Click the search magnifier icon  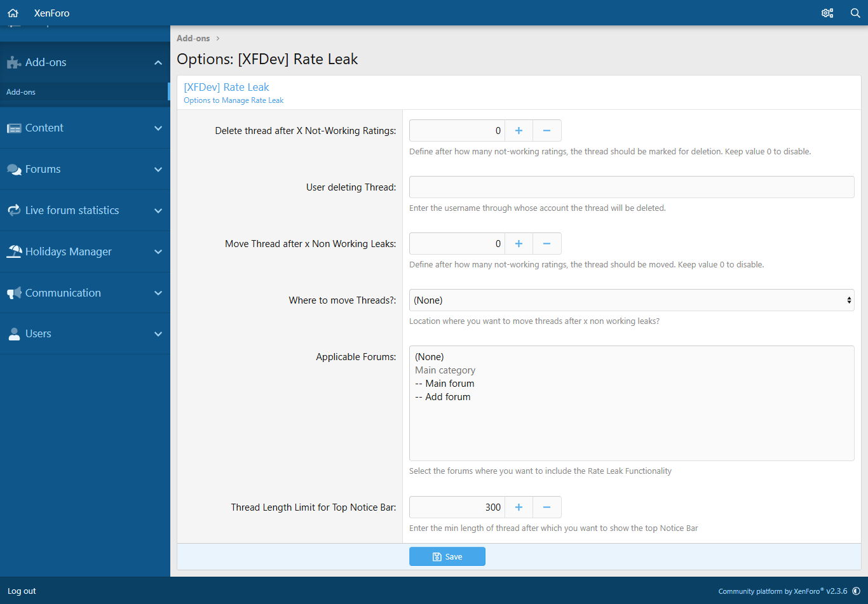tap(855, 13)
